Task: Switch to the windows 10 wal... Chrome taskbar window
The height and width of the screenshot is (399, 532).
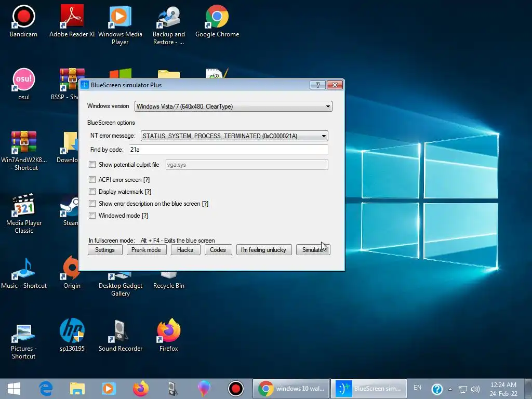Action: [x=291, y=389]
